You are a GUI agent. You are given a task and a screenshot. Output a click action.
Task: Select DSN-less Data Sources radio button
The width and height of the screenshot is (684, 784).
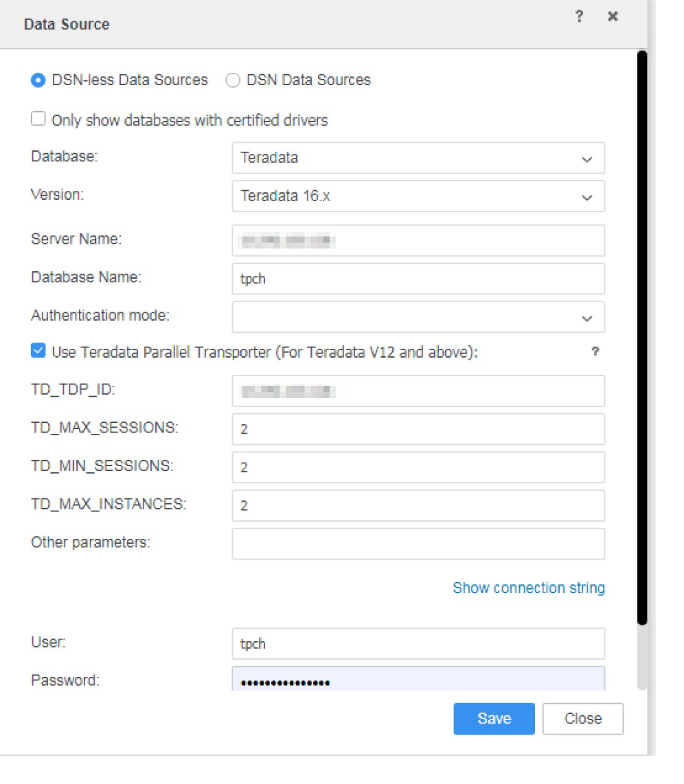tap(38, 80)
